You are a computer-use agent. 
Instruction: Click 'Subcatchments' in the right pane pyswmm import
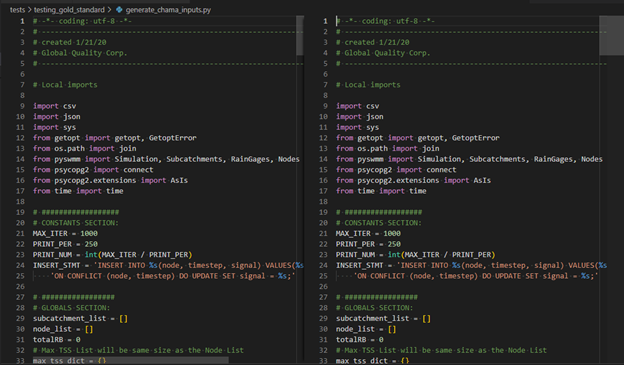click(x=497, y=159)
